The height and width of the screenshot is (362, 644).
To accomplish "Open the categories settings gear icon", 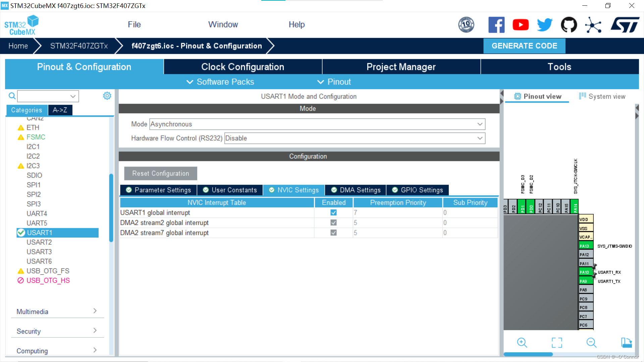I will [107, 96].
